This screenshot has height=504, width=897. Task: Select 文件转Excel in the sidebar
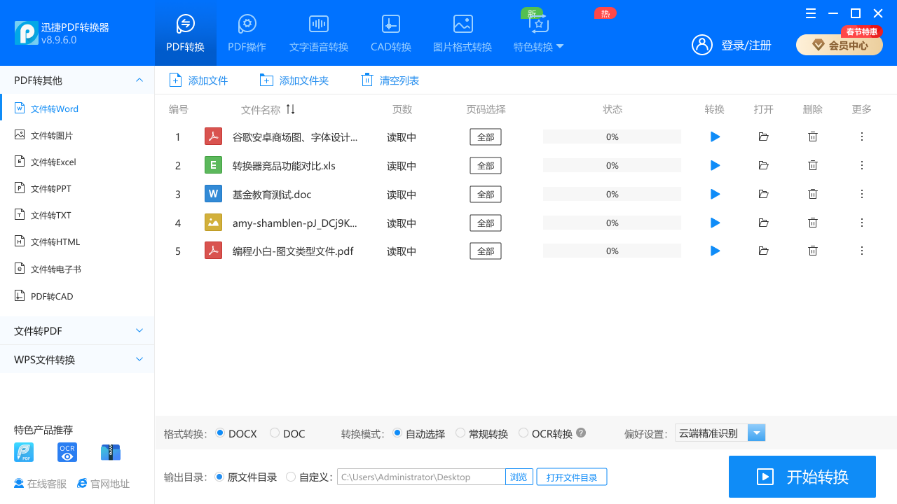click(x=53, y=162)
